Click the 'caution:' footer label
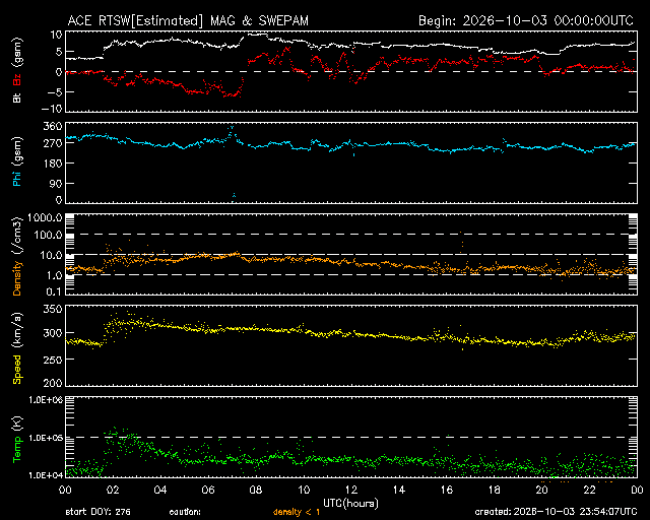The width and height of the screenshot is (650, 520). (x=185, y=512)
